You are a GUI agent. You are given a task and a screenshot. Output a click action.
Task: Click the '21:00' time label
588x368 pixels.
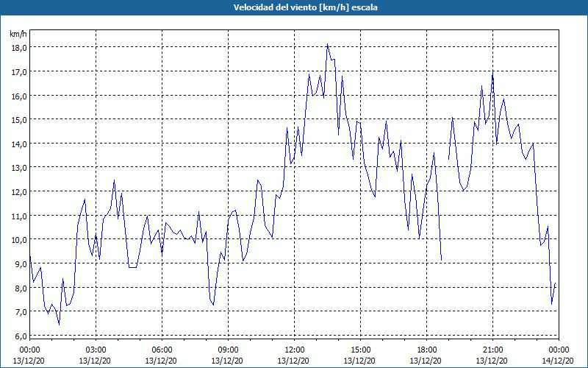coord(492,350)
